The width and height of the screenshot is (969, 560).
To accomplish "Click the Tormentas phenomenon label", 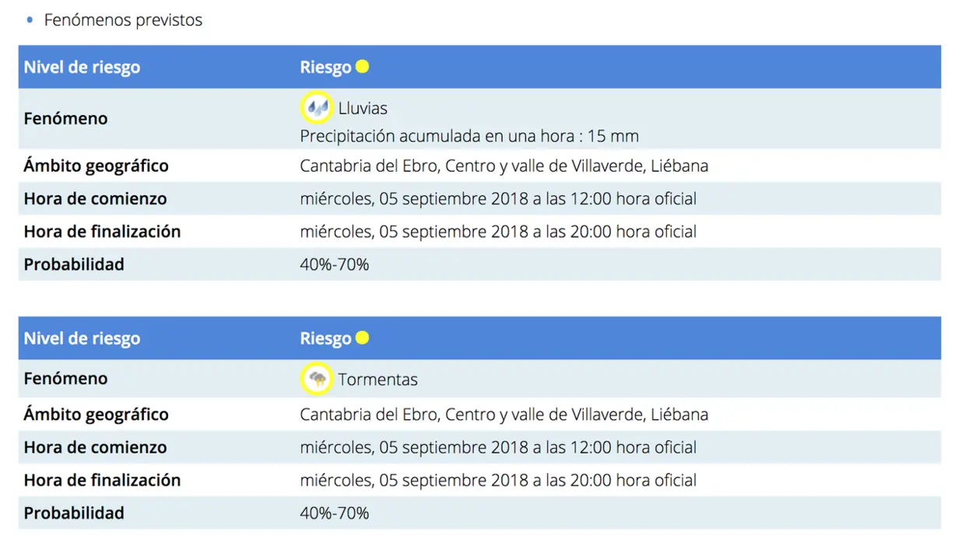I will coord(377,380).
